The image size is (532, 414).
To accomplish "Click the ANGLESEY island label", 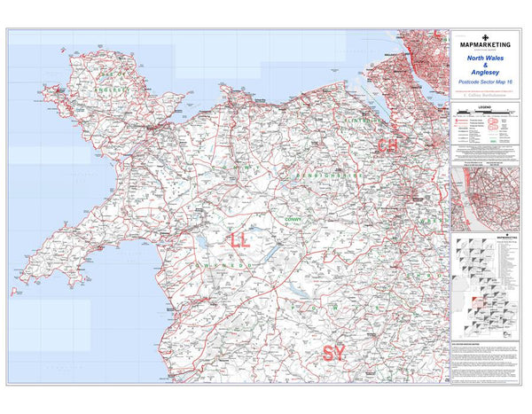I will 112,90.
